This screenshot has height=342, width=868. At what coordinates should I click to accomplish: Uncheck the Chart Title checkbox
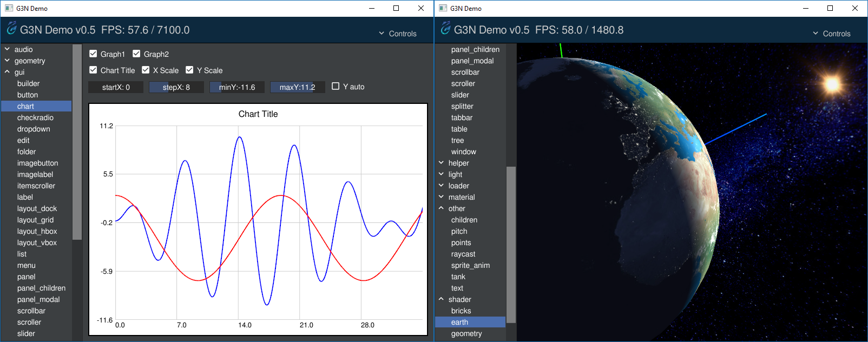coord(93,70)
